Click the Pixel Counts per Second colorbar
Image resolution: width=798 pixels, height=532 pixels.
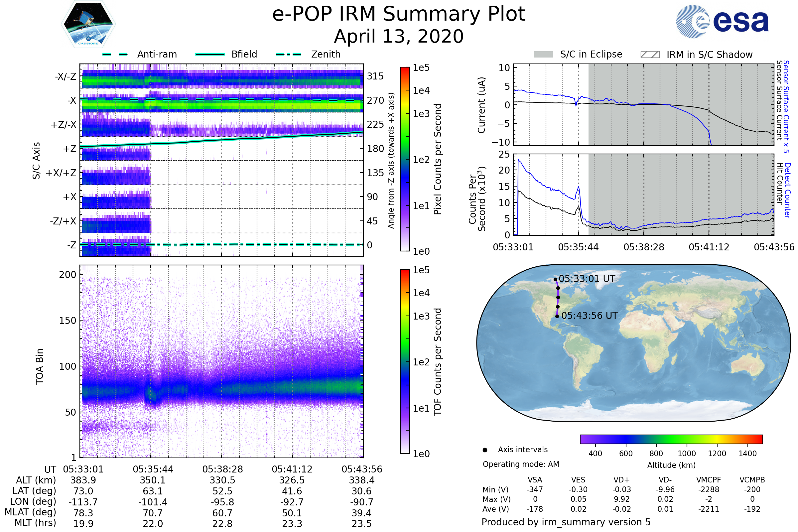405,159
